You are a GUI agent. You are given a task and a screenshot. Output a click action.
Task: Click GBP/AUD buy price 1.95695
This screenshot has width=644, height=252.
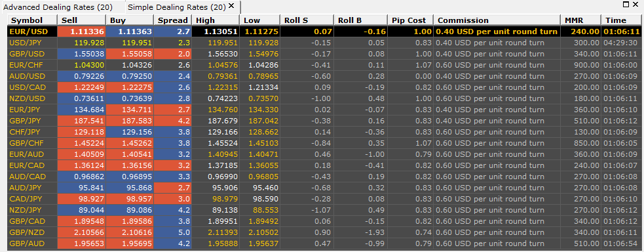pos(129,243)
